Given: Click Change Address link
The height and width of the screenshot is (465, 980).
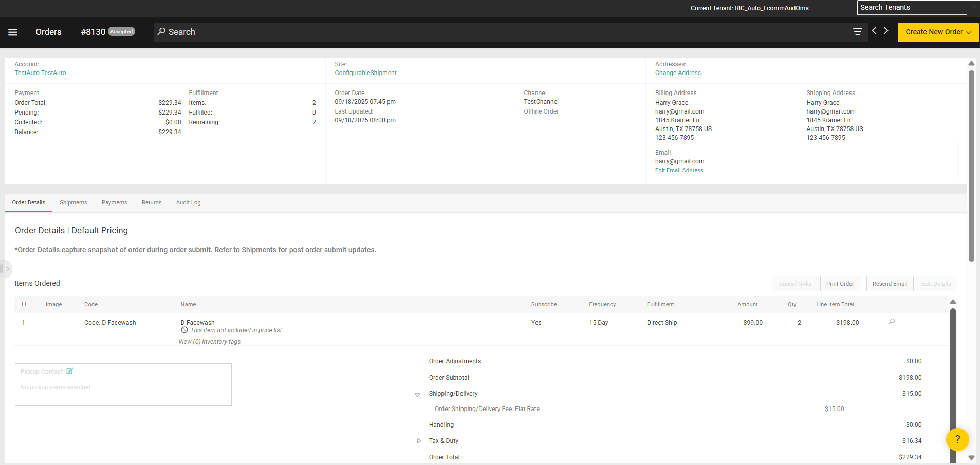Looking at the screenshot, I should [678, 73].
